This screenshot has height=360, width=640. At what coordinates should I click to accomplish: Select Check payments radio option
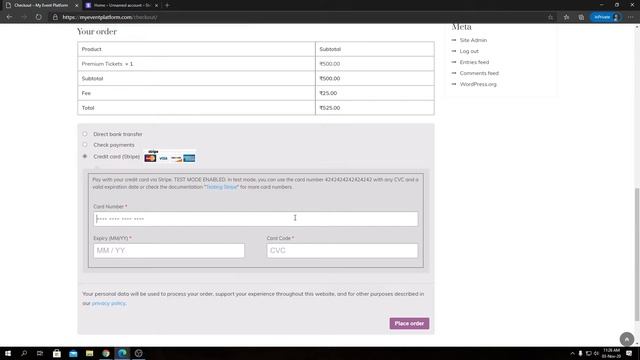click(x=85, y=144)
